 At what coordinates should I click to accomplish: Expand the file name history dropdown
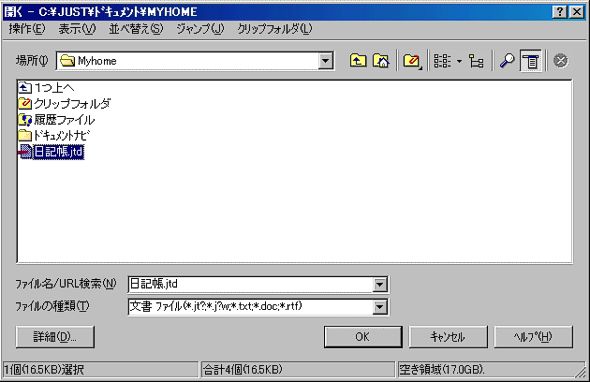point(380,285)
